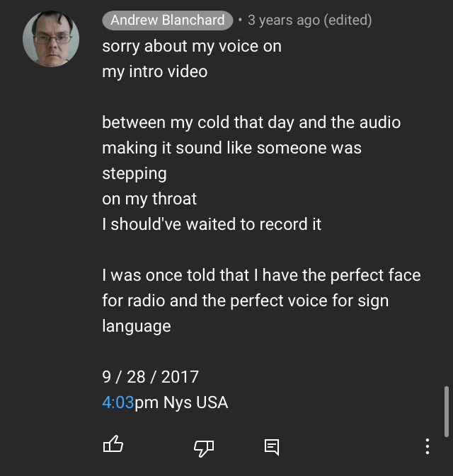Viewport: 453px width, 476px height.
Task: Click the 'my intro video' text line
Action: 154,72
